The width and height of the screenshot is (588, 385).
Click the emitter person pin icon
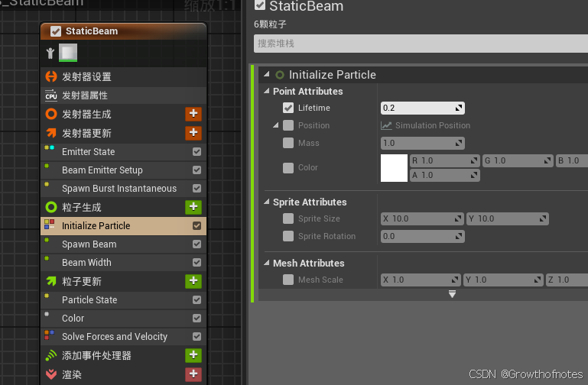(x=50, y=53)
